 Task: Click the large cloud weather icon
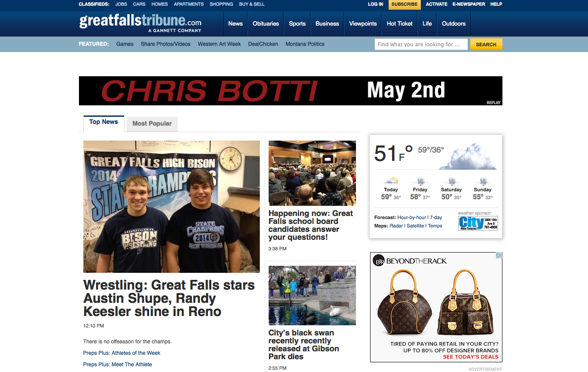click(468, 156)
